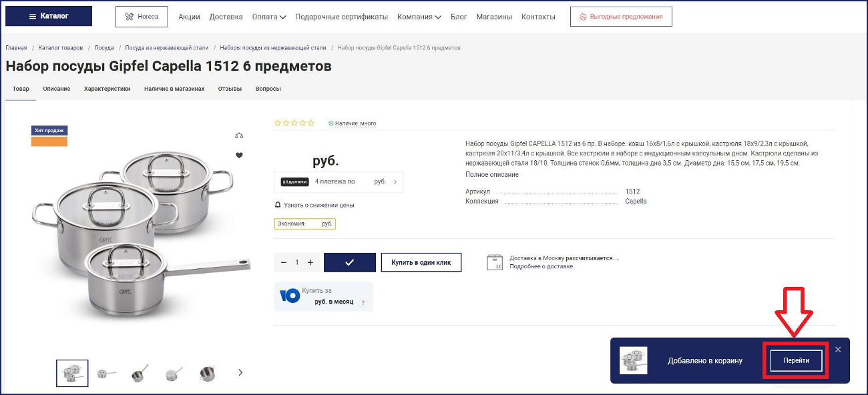Click the Наличие: много availability label
Screen dimensions: 868x395
[353, 123]
